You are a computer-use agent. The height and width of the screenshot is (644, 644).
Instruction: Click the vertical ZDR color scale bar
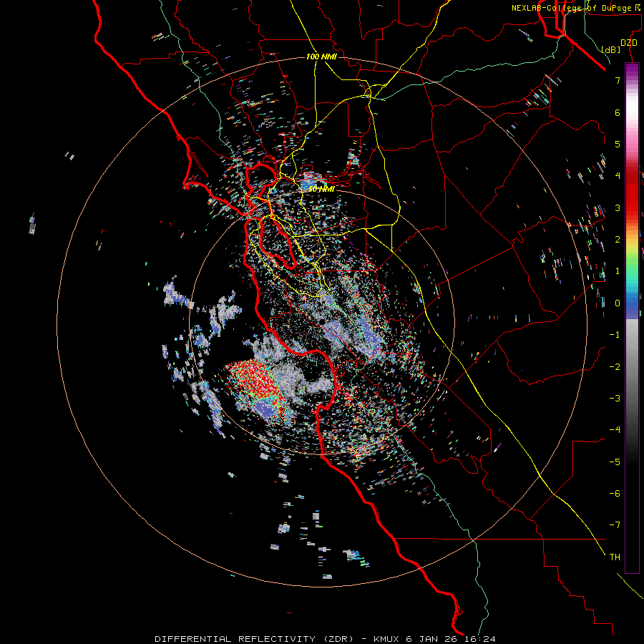point(632,318)
